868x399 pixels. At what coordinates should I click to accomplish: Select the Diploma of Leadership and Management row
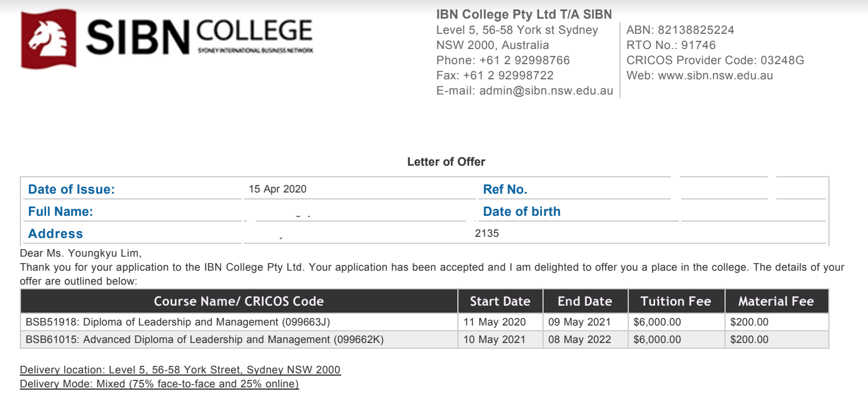tap(425, 322)
